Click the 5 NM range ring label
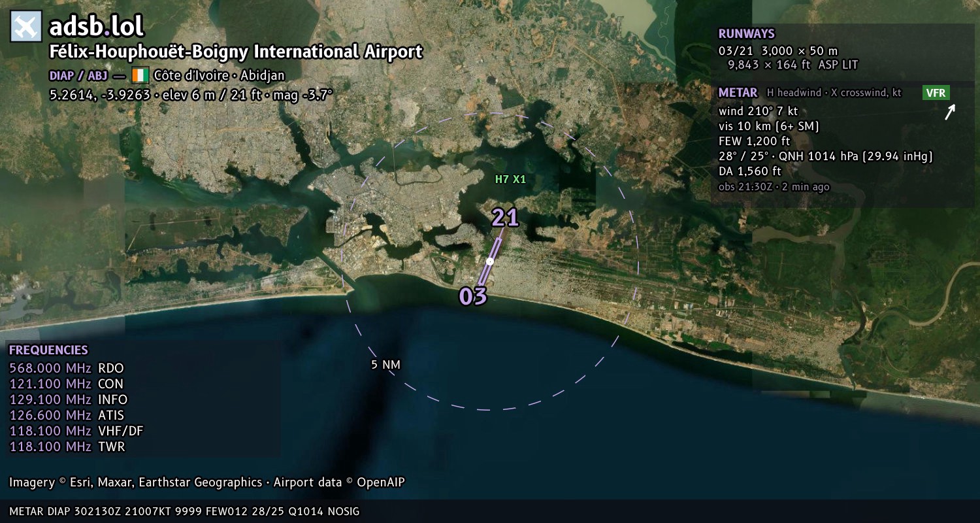 tap(385, 365)
